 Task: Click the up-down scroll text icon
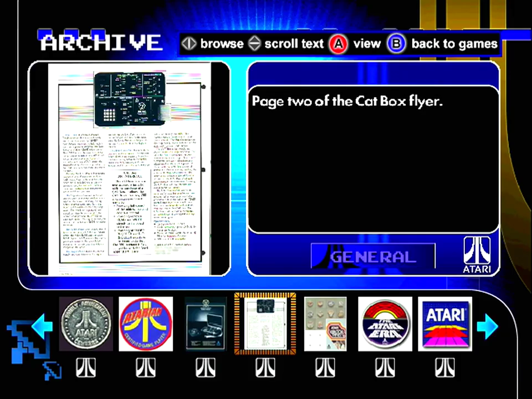pos(254,44)
